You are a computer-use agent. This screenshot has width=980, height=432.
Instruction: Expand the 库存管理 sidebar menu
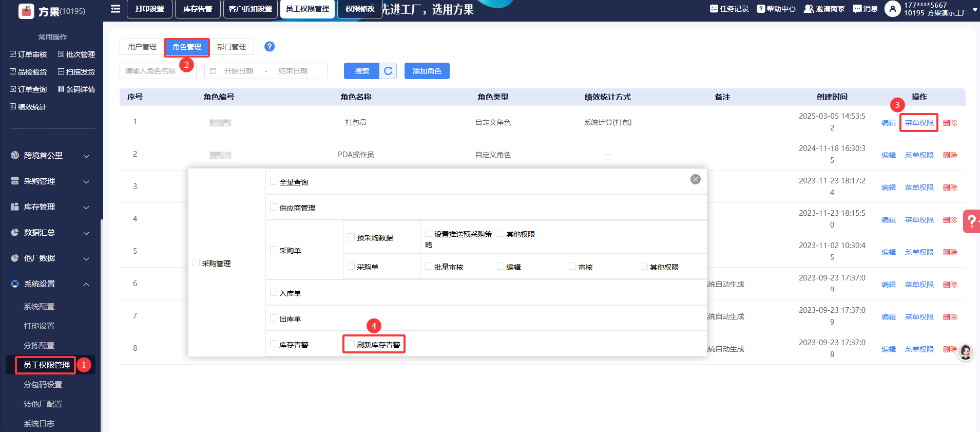click(x=50, y=207)
